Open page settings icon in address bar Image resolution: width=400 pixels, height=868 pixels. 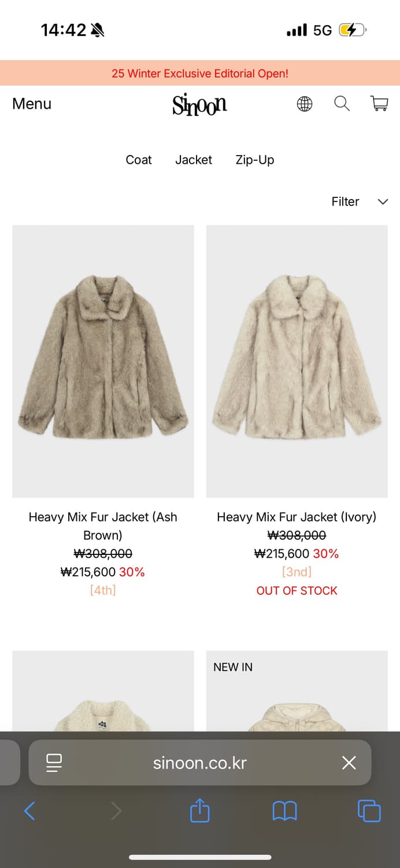[54, 763]
